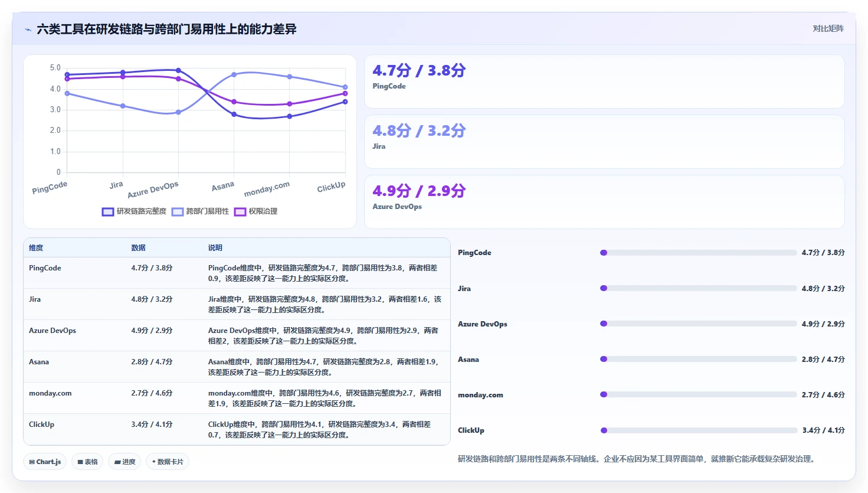Click the ClickUp progress bar
The height and width of the screenshot is (493, 868).
pos(698,430)
